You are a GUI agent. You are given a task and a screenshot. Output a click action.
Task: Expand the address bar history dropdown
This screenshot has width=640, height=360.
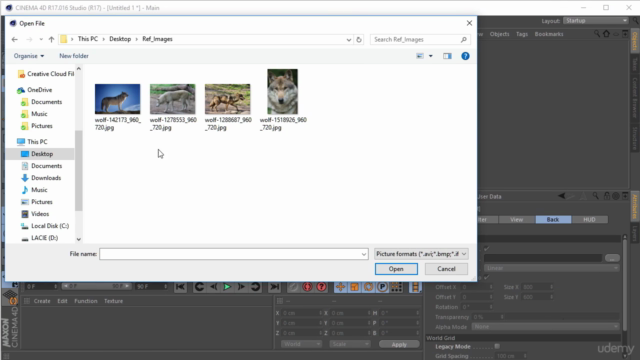coord(349,40)
